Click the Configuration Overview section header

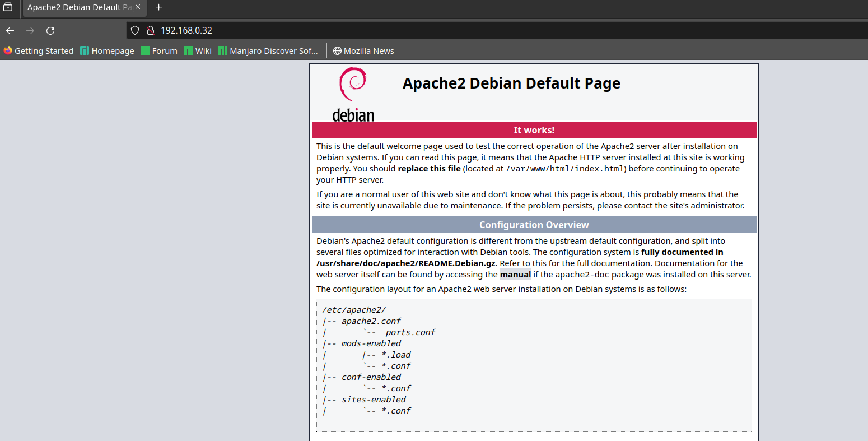coord(534,225)
